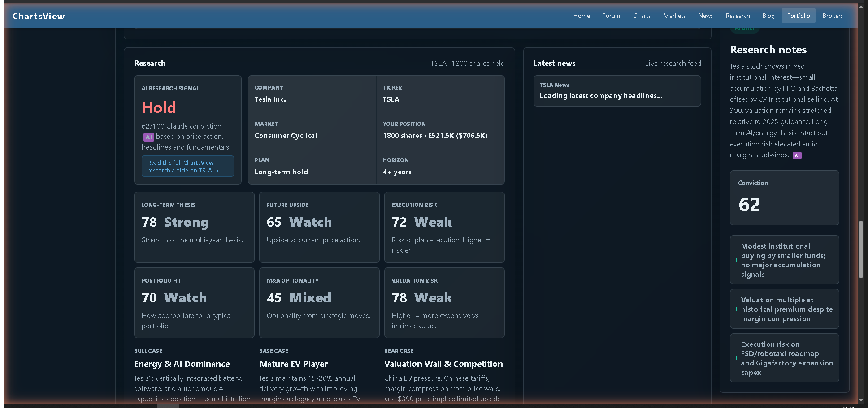Click the 'TSLA · 1800 shares held' text
Screen dimensions: 868x408
(468, 64)
